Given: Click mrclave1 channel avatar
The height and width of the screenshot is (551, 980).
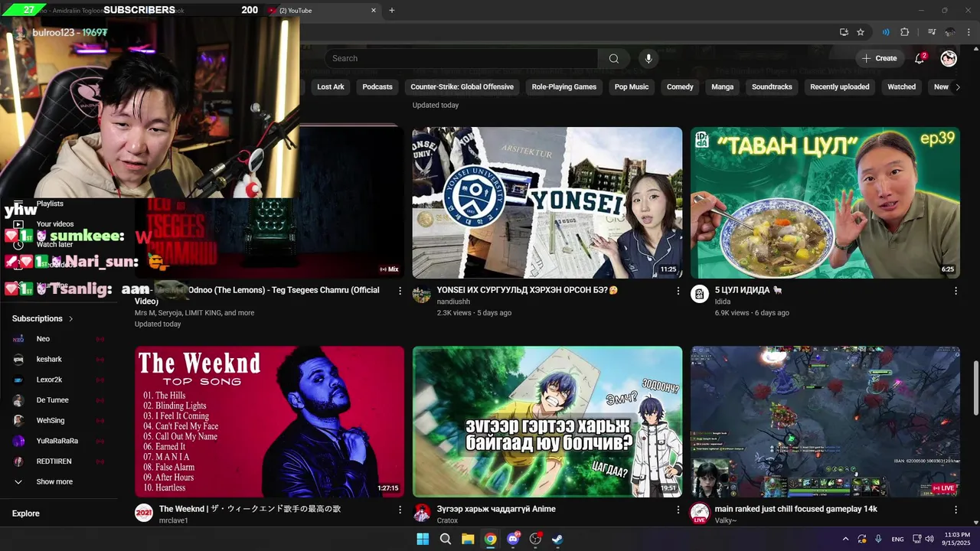Looking at the screenshot, I should 144,514.
